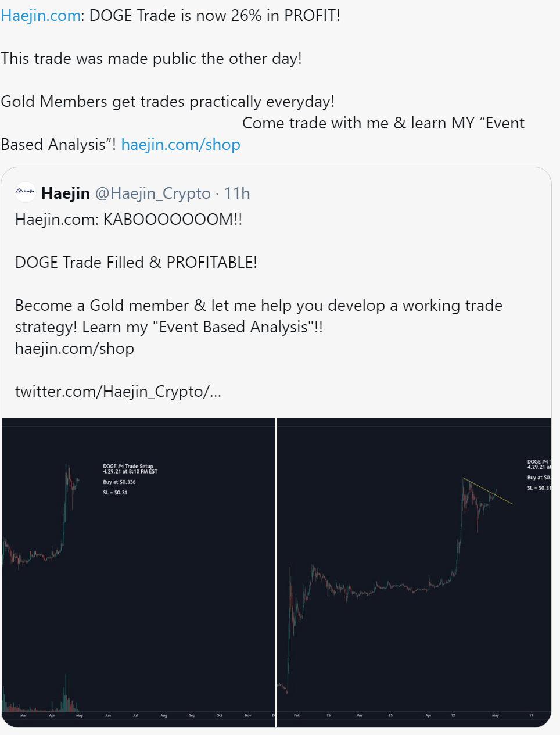Click the 'DOGE Trade Filled & PROFITABLE!' line

(x=136, y=263)
